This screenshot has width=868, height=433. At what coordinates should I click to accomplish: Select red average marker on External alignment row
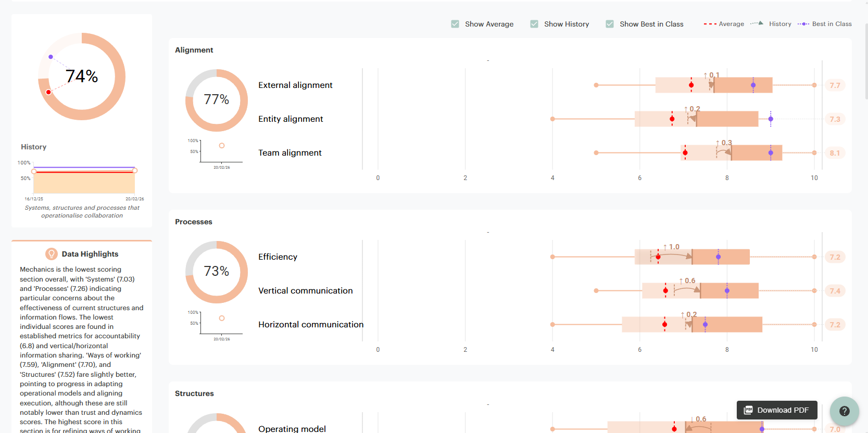691,85
